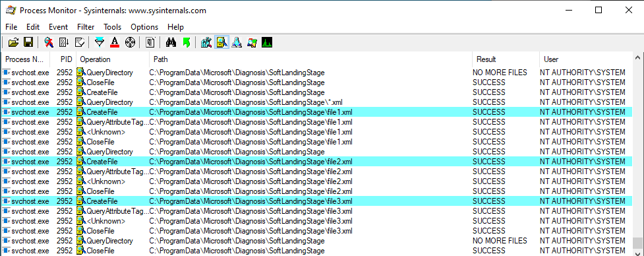
Task: Open the Options menu
Action: 144,26
